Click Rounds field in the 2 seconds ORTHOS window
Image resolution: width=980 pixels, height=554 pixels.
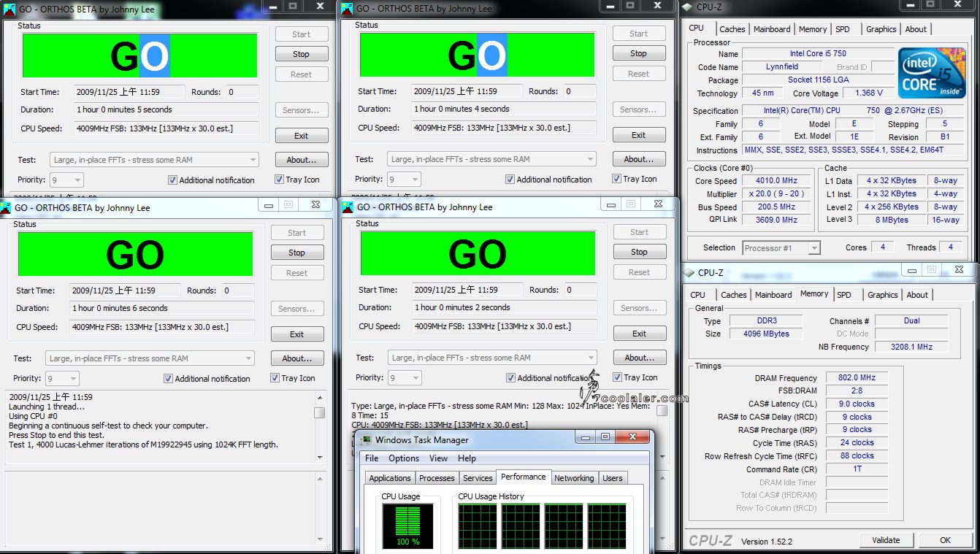581,290
